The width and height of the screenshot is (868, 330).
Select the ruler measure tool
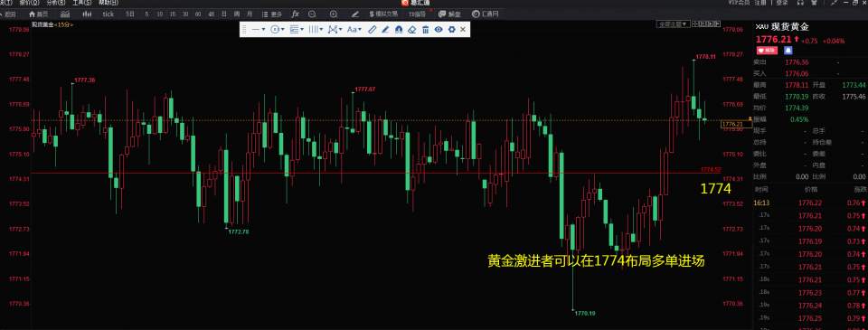click(373, 29)
